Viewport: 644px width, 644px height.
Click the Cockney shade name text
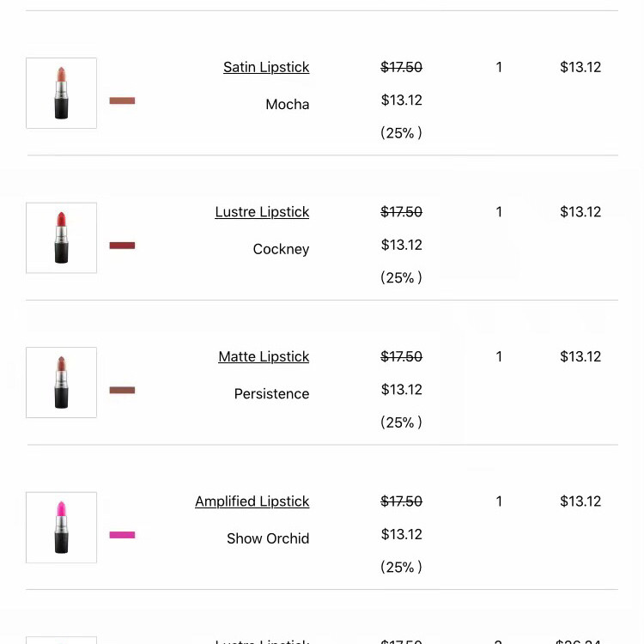coord(281,249)
